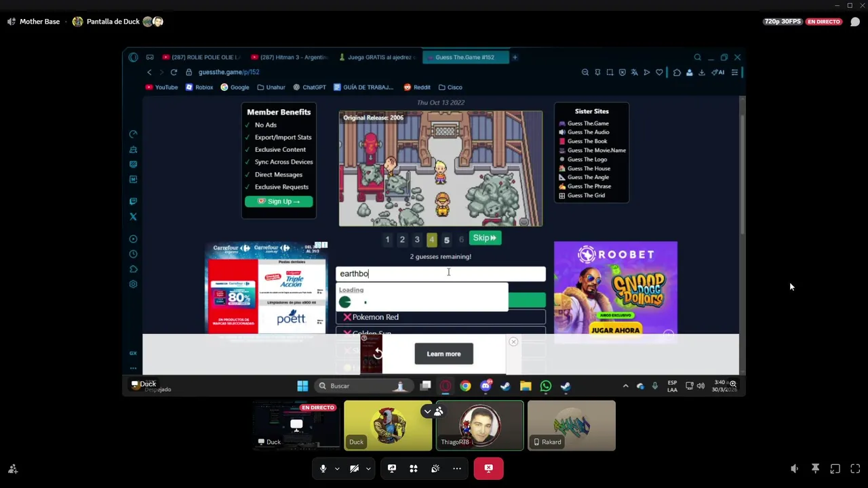This screenshot has width=868, height=488.
Task: Open WhatsApp from the taskbar
Action: coord(546,386)
